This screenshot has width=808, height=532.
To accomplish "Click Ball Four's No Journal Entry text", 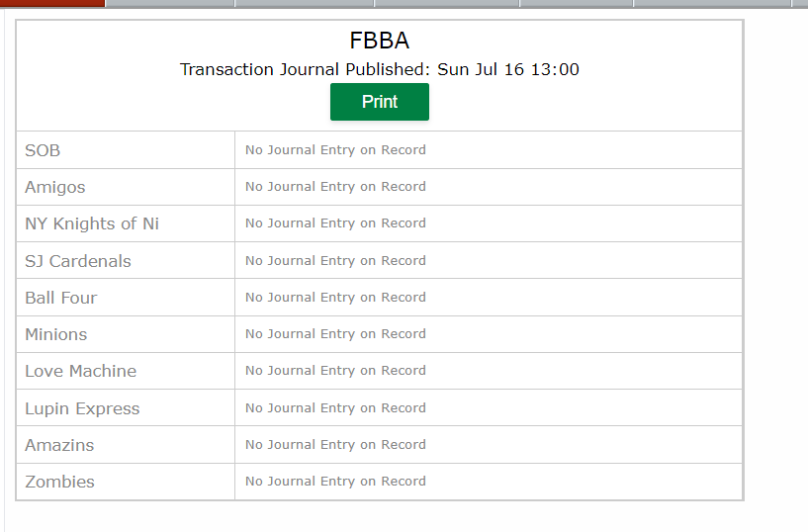I will 335,298.
